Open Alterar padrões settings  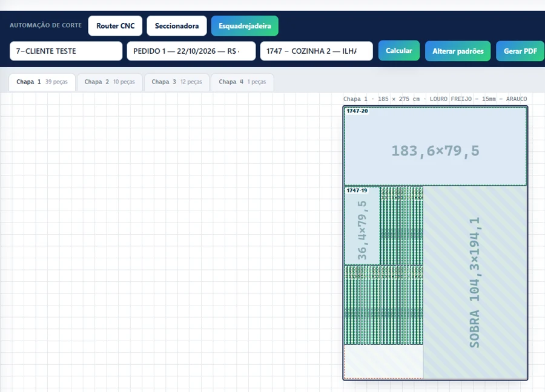tap(458, 51)
